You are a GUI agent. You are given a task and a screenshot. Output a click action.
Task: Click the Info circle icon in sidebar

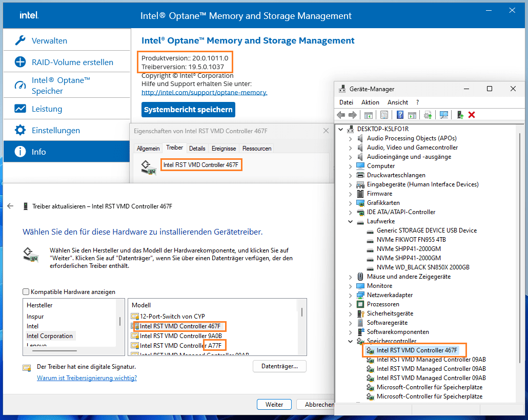pyautogui.click(x=20, y=152)
